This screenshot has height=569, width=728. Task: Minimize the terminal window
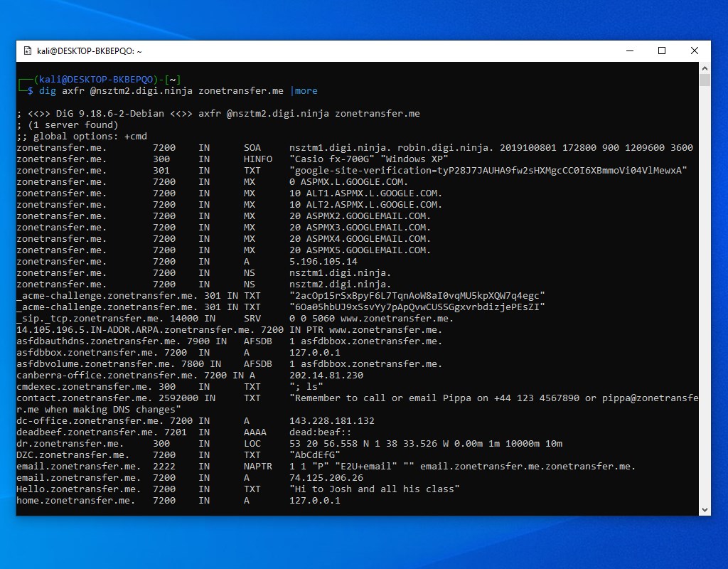click(x=629, y=50)
